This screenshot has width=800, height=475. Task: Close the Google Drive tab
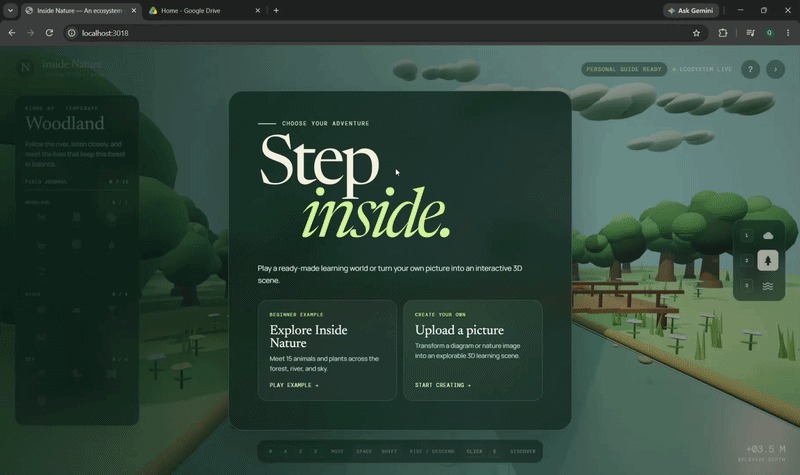click(257, 11)
